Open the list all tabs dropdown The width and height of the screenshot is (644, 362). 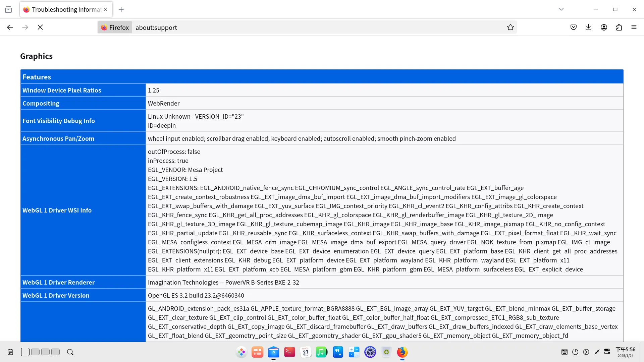pyautogui.click(x=561, y=9)
